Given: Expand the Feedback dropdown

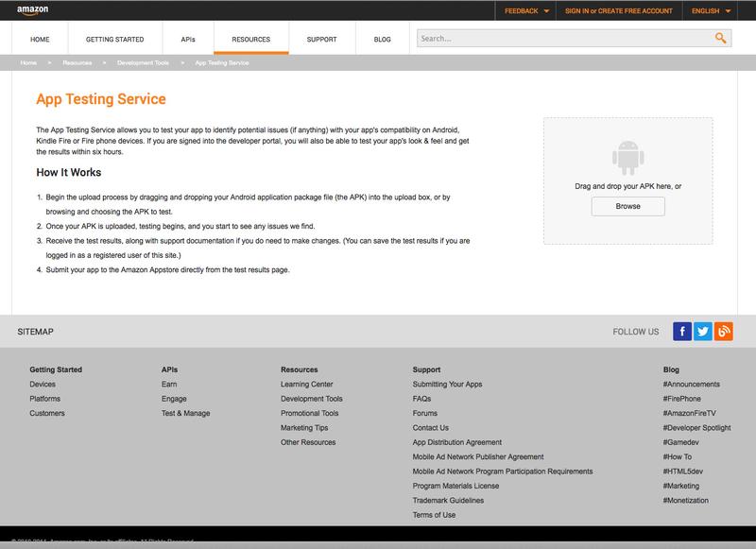Looking at the screenshot, I should [526, 10].
